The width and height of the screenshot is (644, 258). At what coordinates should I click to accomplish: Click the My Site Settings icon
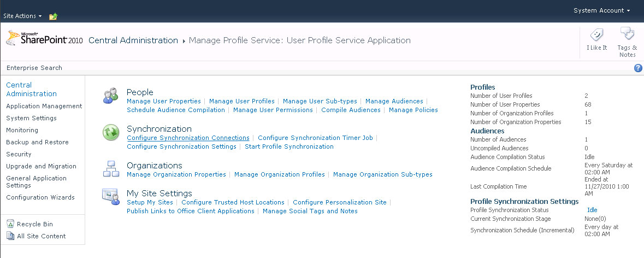click(110, 196)
